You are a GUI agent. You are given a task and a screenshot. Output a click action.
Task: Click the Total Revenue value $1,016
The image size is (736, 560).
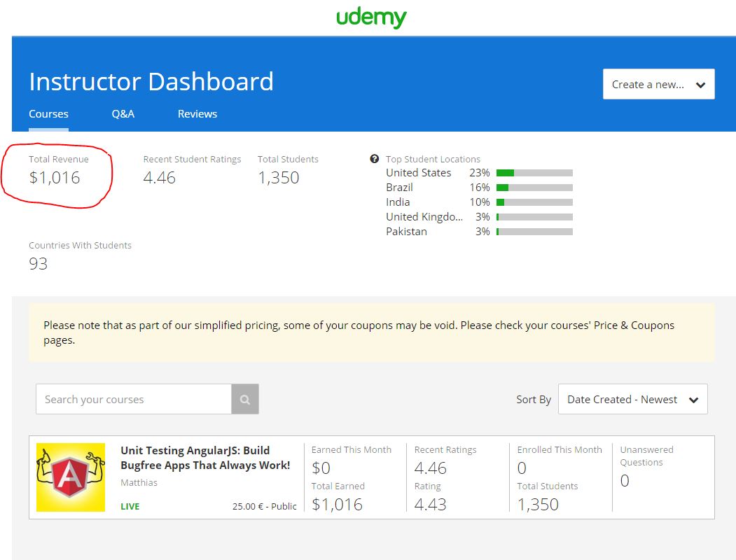[55, 178]
